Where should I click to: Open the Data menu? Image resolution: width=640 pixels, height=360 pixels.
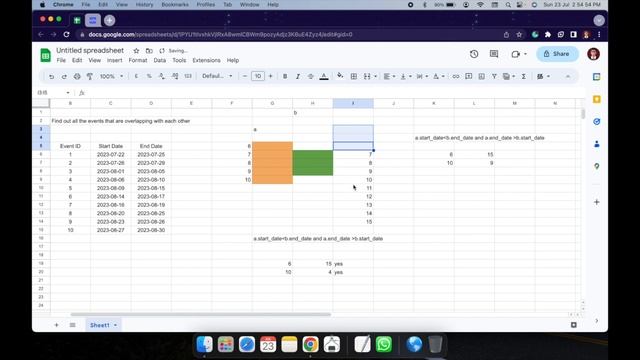click(x=160, y=60)
